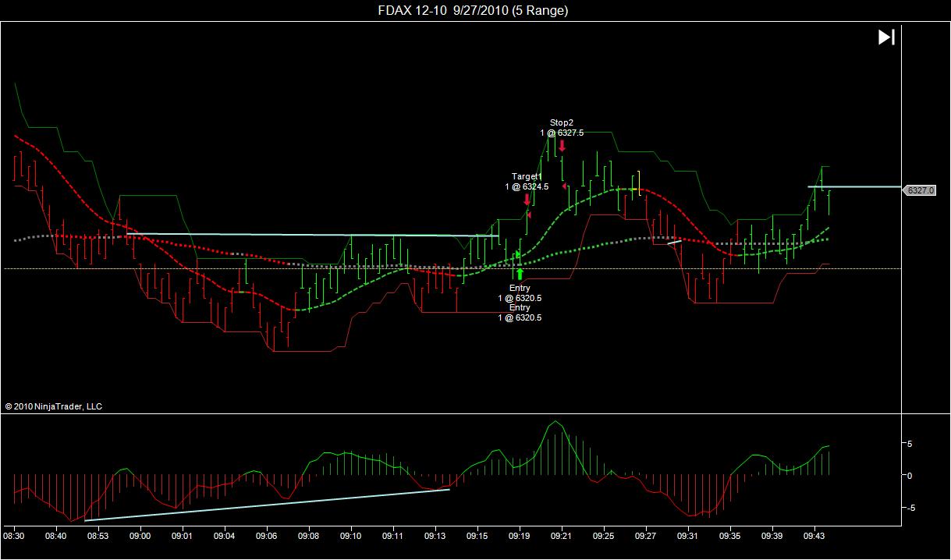Image resolution: width=951 pixels, height=560 pixels.
Task: Click the 09:21 time axis label
Action: [x=561, y=537]
